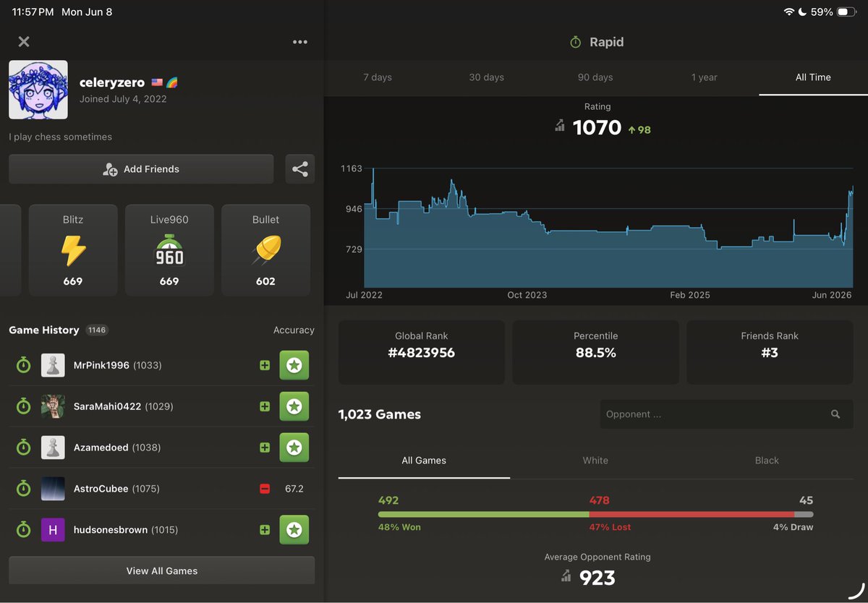Select the All Time tab

(x=813, y=77)
